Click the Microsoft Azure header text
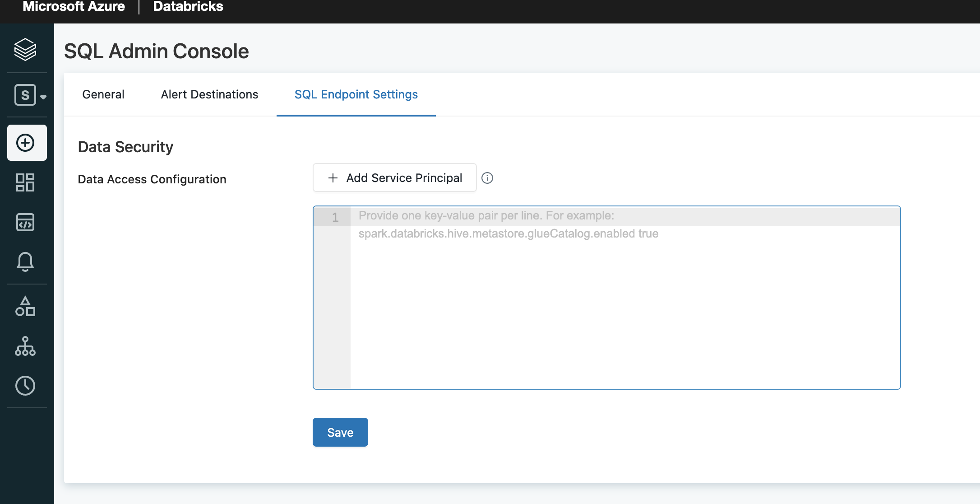This screenshot has height=504, width=980. click(x=74, y=7)
